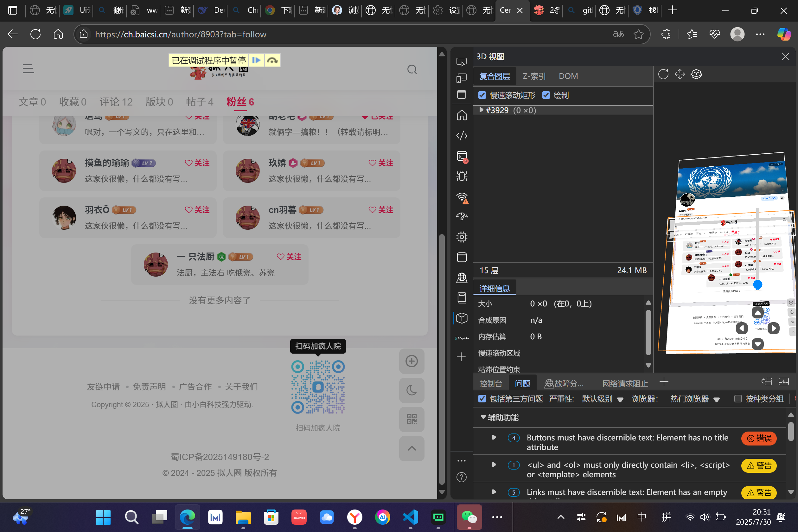Follow 玖婍 with heart 关注
Screen dimensions: 798x532
(x=381, y=163)
